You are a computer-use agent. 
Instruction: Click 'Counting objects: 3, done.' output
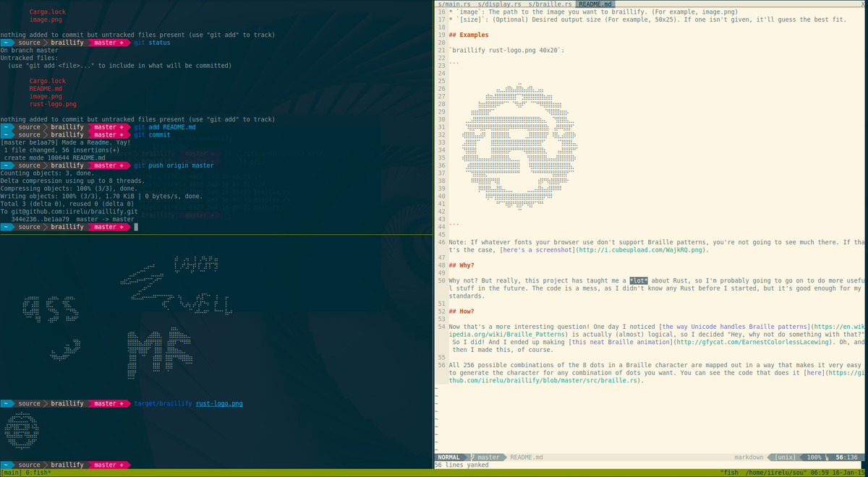pos(47,173)
